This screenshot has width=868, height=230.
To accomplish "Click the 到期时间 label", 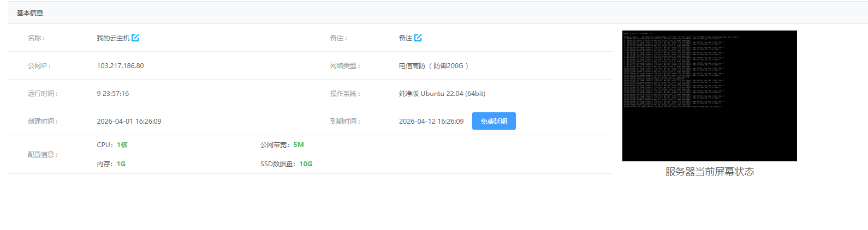I will click(345, 121).
